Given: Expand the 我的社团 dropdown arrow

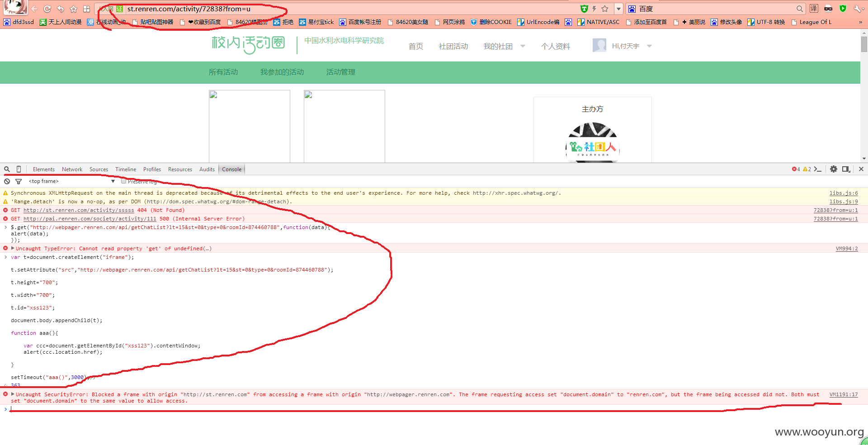Looking at the screenshot, I should [x=523, y=46].
